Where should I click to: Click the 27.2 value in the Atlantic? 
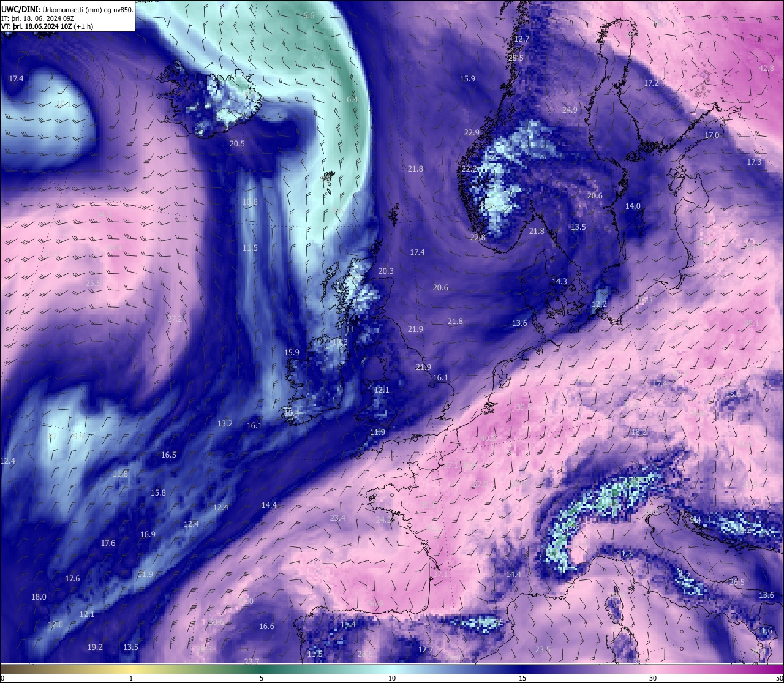coord(175,319)
